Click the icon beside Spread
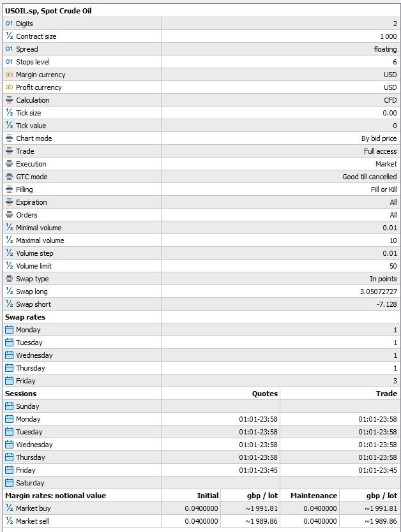The image size is (401, 532). (x=9, y=49)
